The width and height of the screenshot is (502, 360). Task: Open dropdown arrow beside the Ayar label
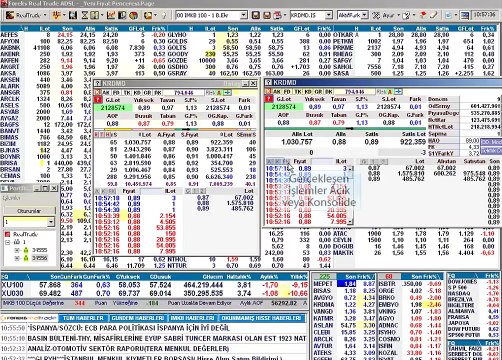[398, 15]
